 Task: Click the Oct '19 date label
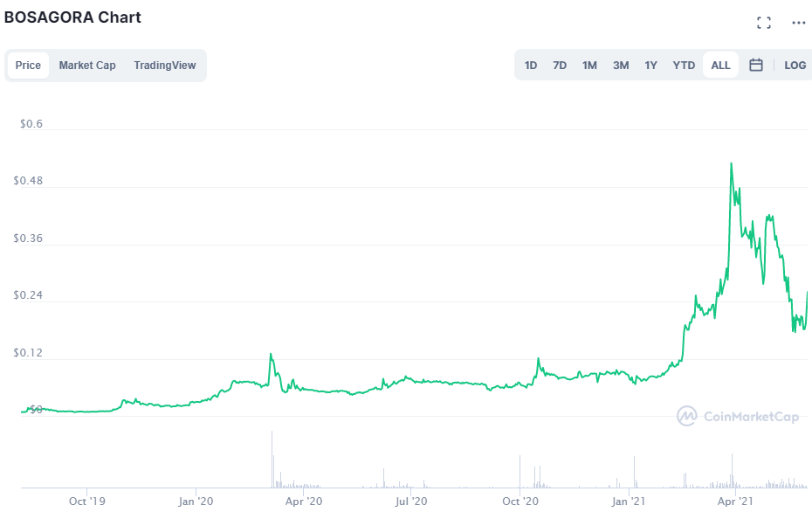click(87, 502)
